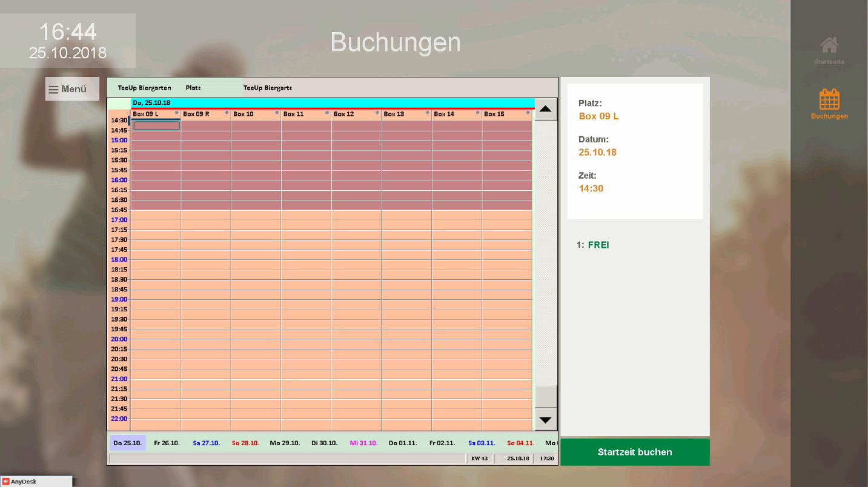Click the first TeeUp Biergarten header tab
Screen dimensions: 868x487
144,88
